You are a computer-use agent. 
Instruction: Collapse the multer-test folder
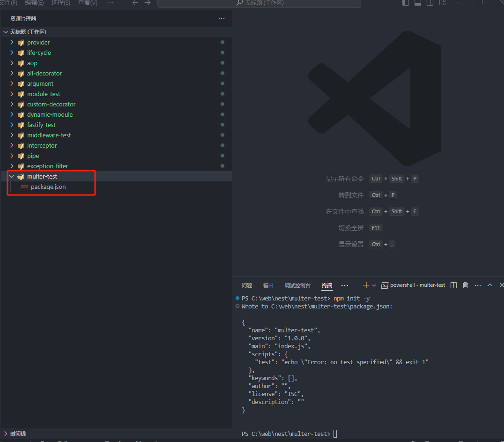(x=12, y=176)
